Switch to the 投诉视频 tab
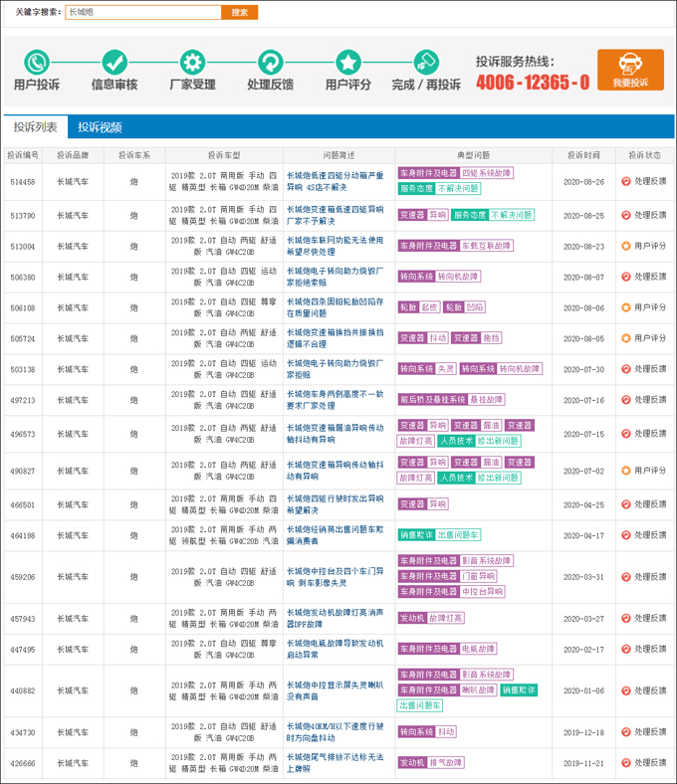 pyautogui.click(x=100, y=127)
